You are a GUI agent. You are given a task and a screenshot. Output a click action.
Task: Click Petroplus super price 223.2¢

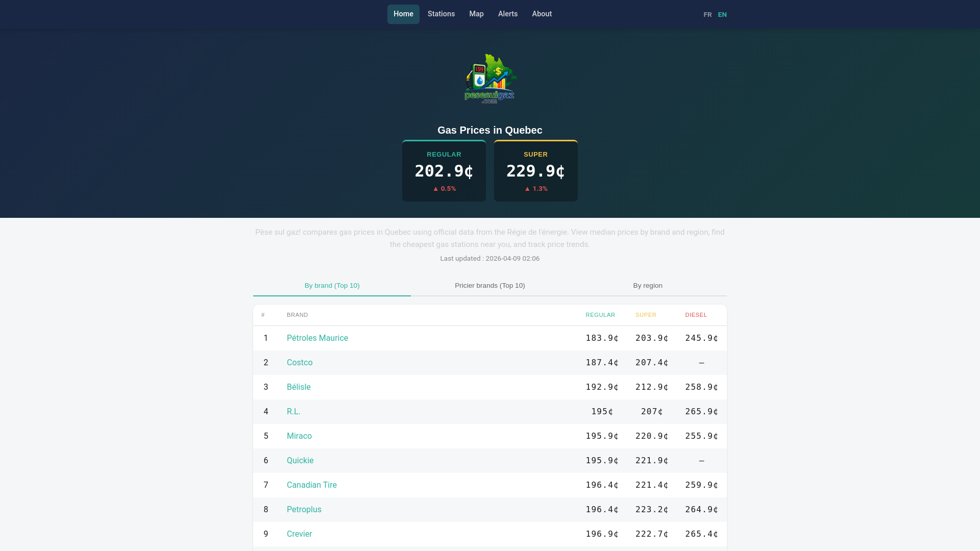tap(652, 510)
